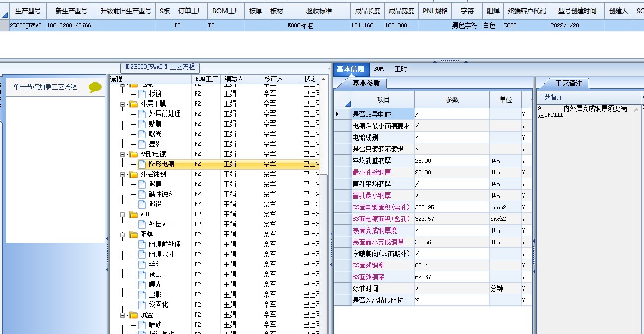The width and height of the screenshot is (644, 334).
Task: Click the document icon beside 退膜
Action: tap(142, 184)
